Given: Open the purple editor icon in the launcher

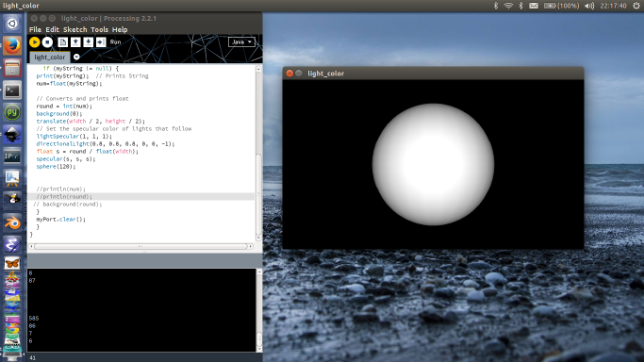Looking at the screenshot, I should [x=12, y=245].
